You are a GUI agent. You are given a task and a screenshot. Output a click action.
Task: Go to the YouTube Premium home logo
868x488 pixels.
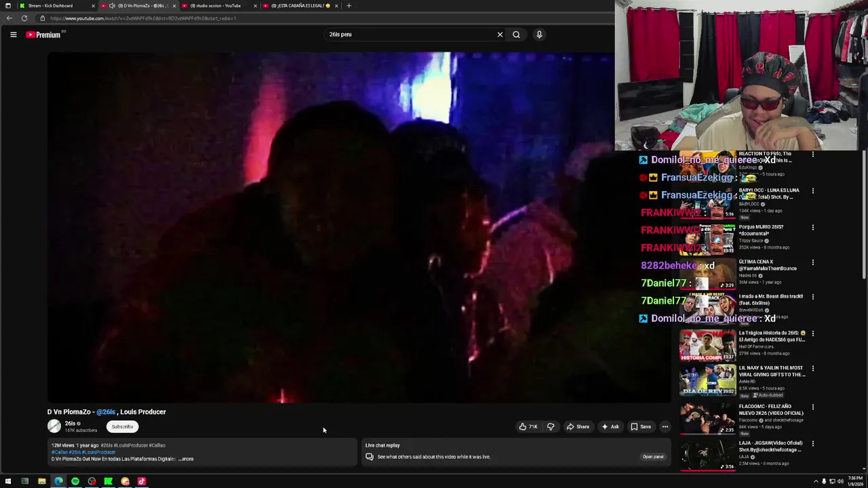point(43,35)
